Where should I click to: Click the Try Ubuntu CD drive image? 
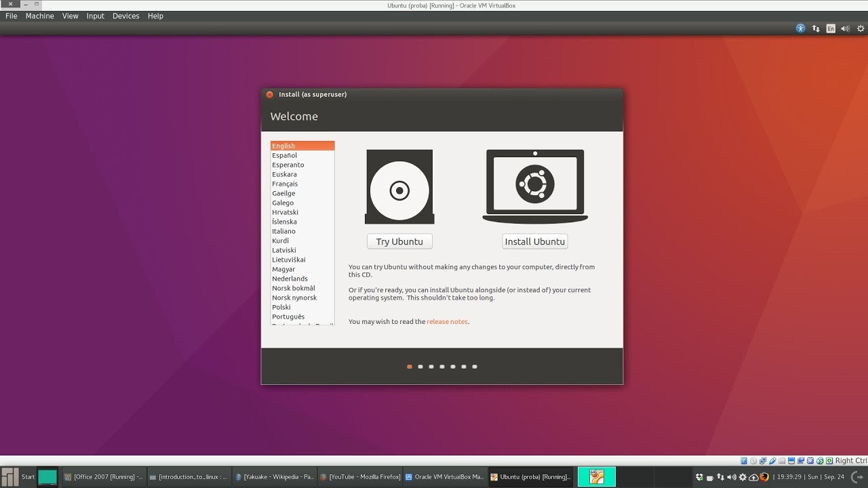399,187
